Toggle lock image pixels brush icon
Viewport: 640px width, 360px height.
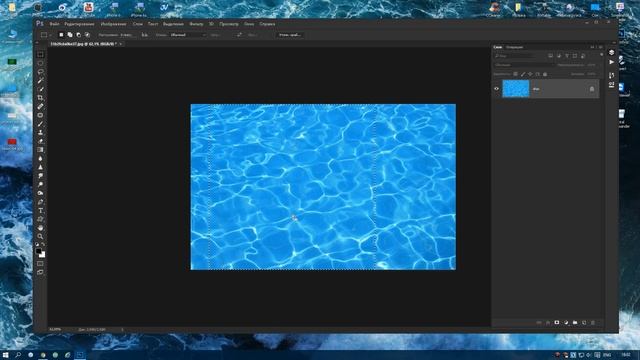coord(523,74)
